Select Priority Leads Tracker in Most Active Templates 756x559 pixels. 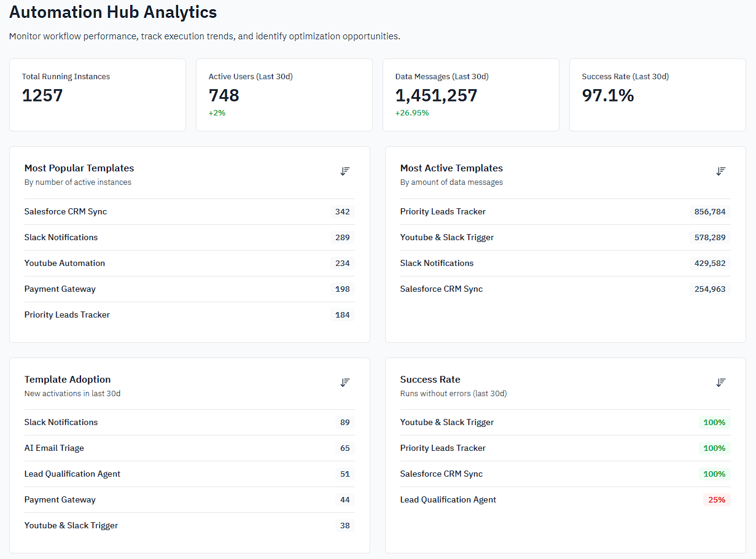coord(566,212)
